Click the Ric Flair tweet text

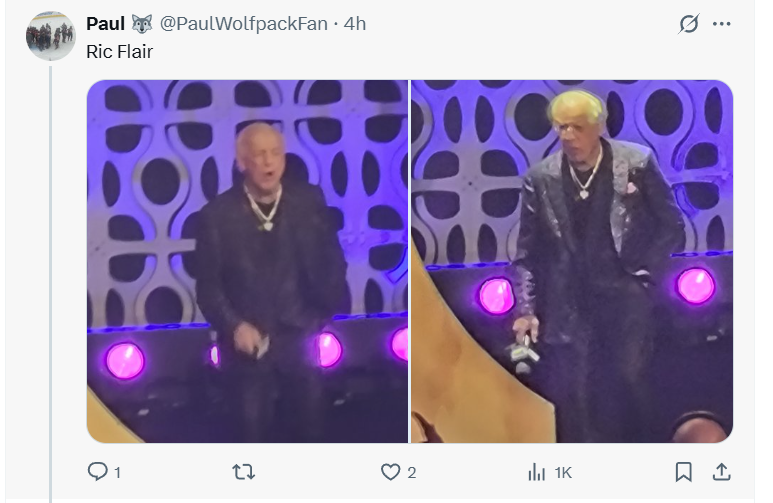pos(120,52)
